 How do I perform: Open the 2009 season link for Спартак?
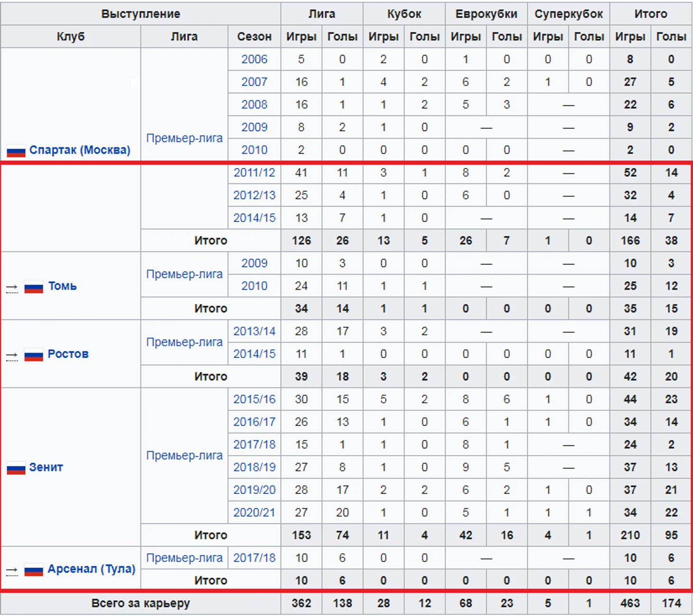point(254,127)
